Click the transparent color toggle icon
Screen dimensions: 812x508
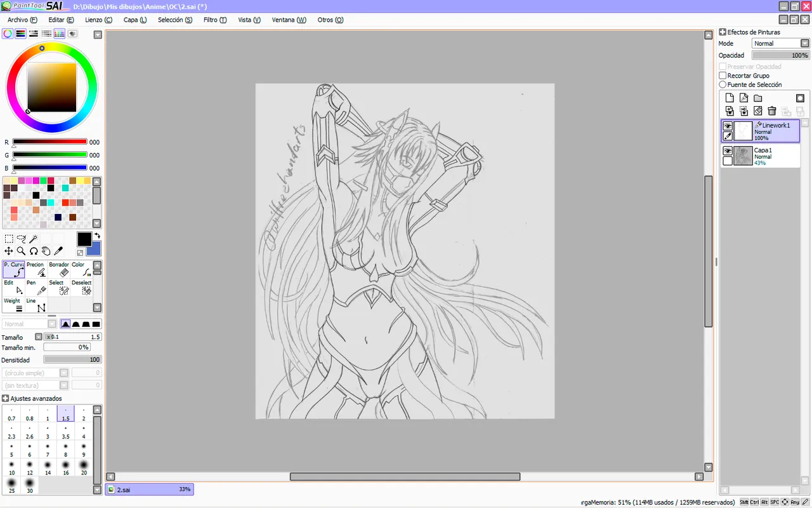pos(81,253)
